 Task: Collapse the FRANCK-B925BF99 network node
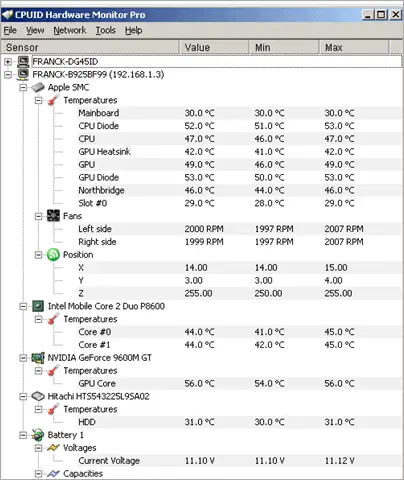click(8, 75)
